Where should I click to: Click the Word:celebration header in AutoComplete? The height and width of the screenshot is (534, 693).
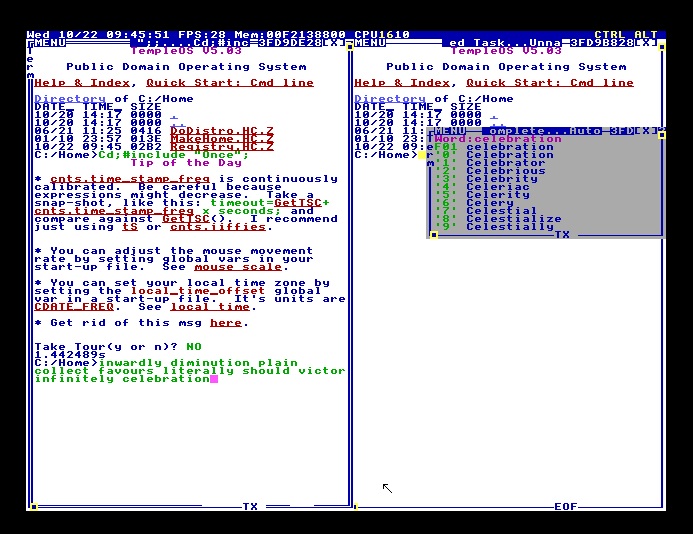tap(498, 139)
